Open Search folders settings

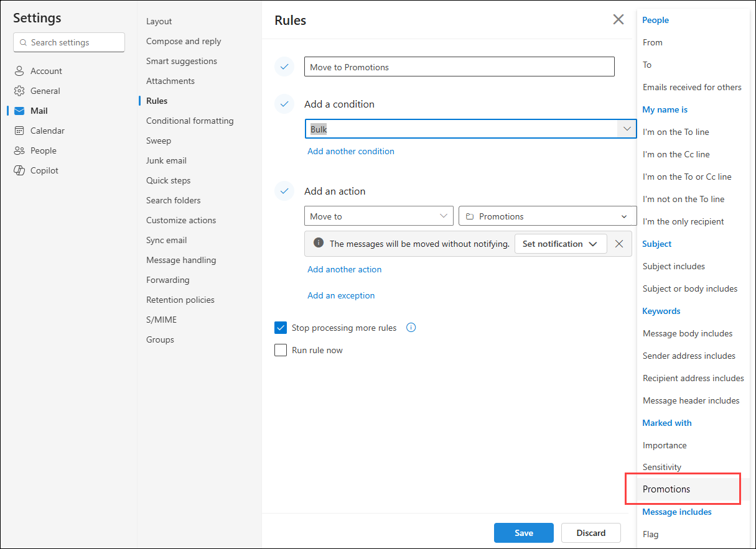click(x=174, y=200)
